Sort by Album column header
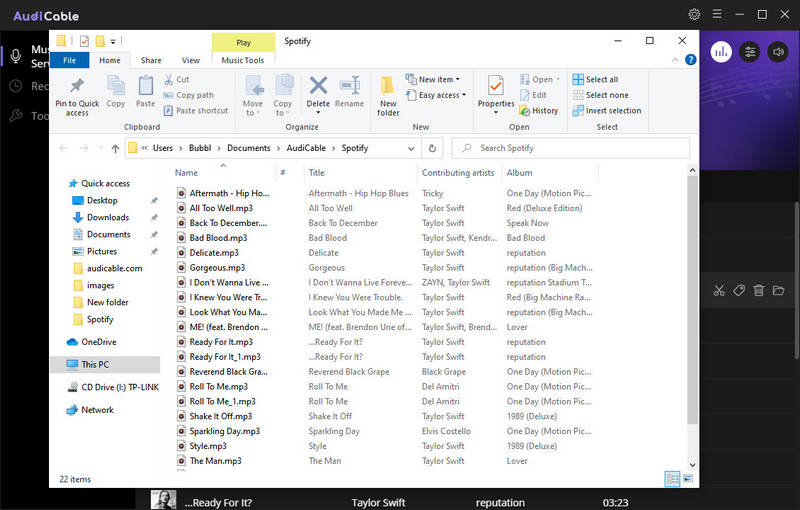Viewport: 800px width, 510px height. [x=519, y=173]
